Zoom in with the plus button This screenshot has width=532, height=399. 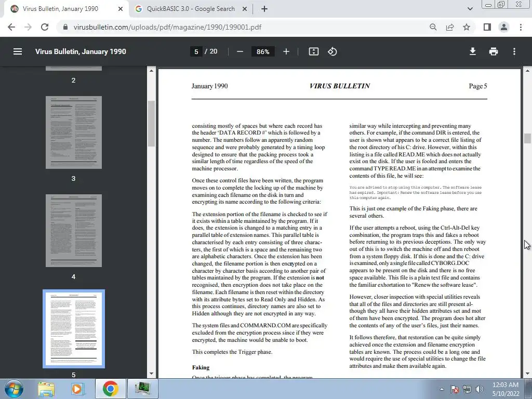point(286,51)
